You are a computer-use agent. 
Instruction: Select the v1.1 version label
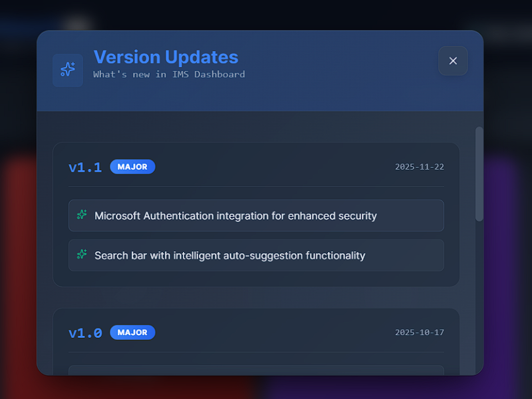85,167
